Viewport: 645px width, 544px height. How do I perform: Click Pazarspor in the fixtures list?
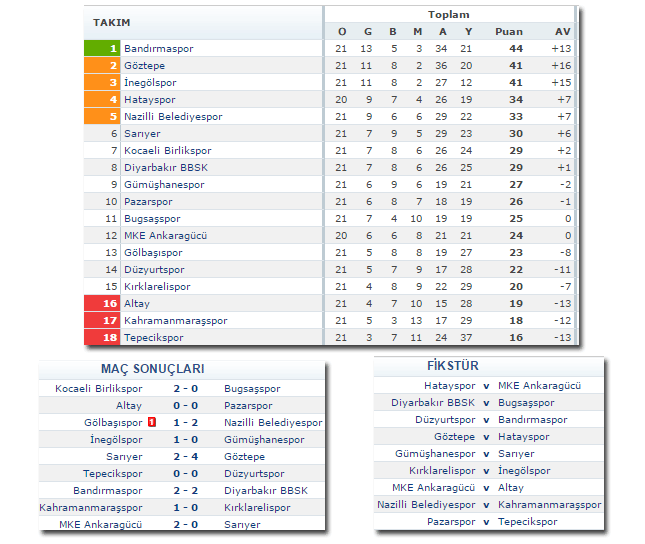pos(451,521)
